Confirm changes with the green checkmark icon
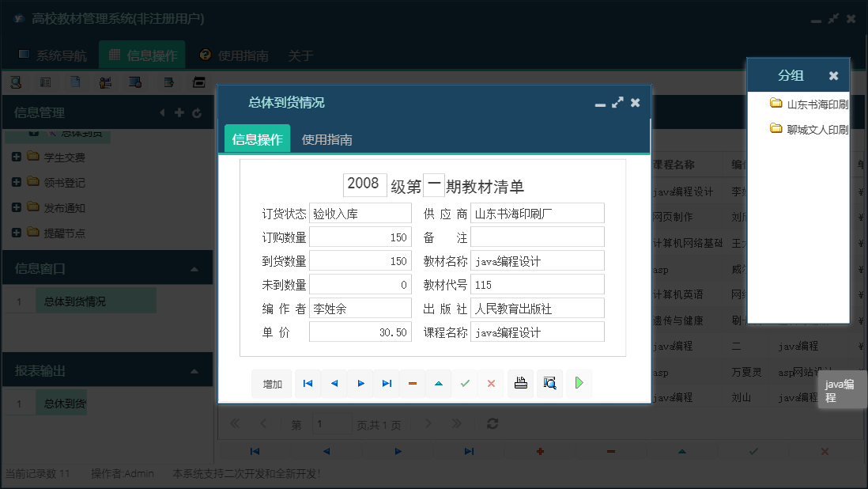The width and height of the screenshot is (868, 489). click(x=465, y=383)
